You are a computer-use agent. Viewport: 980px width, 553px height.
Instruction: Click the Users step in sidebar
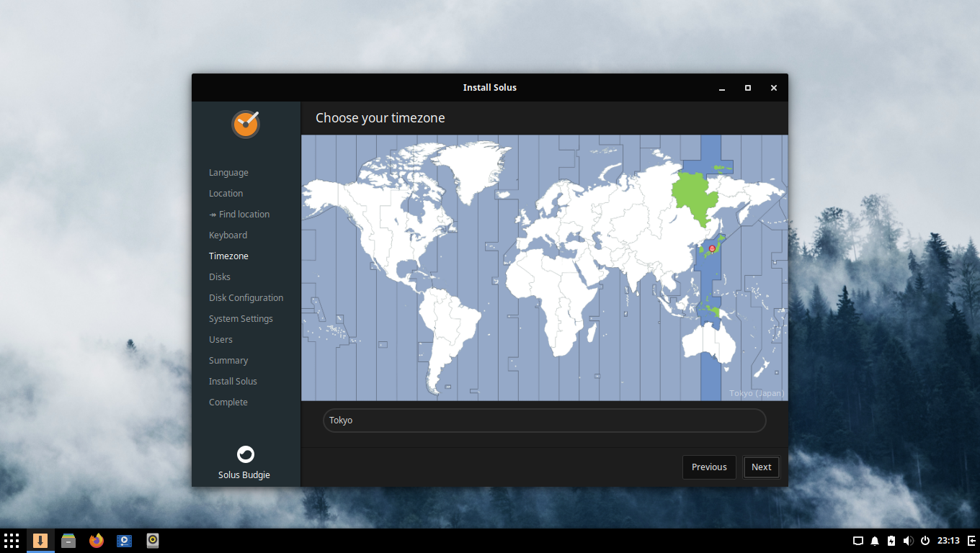tap(220, 340)
